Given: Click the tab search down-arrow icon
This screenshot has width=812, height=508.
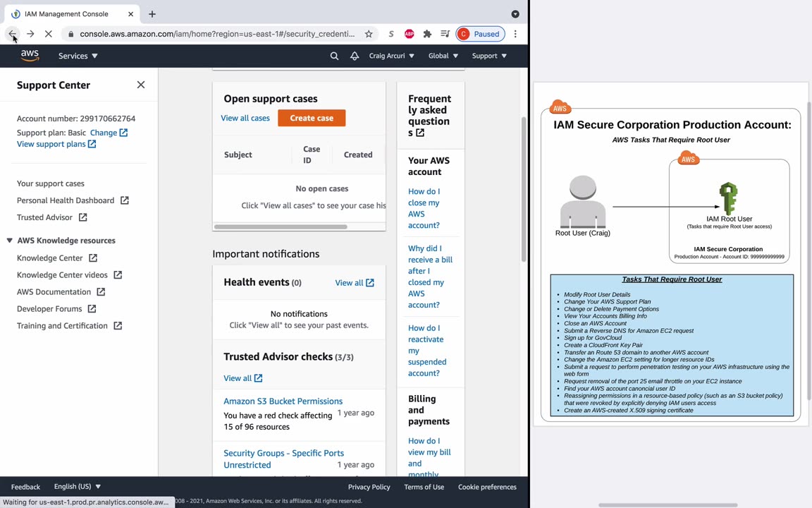Looking at the screenshot, I should click(515, 14).
